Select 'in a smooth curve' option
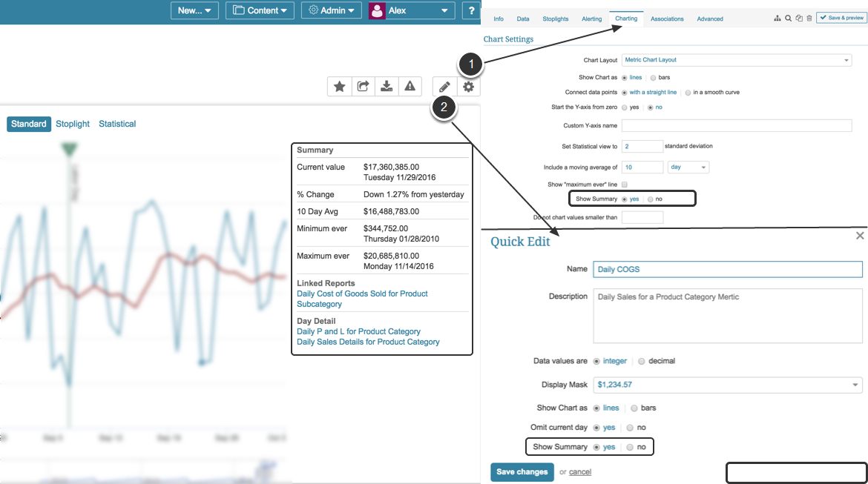Screen dimensions: 868x484 [688, 93]
